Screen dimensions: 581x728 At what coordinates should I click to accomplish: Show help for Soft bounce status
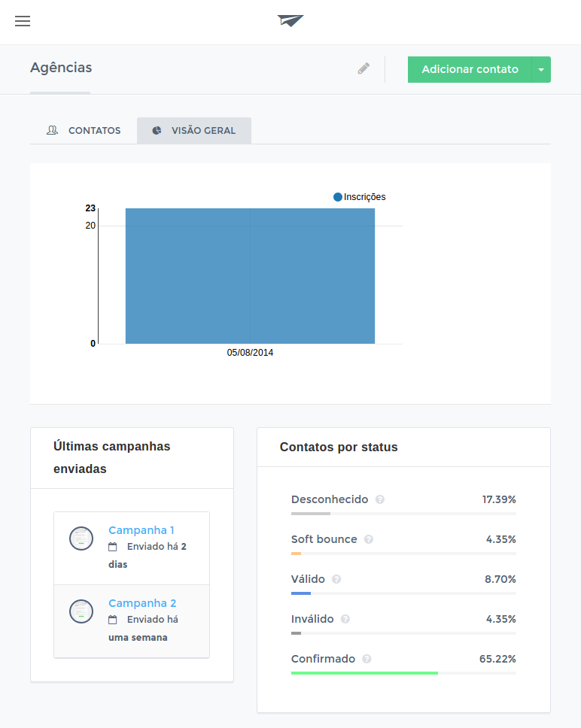(368, 539)
